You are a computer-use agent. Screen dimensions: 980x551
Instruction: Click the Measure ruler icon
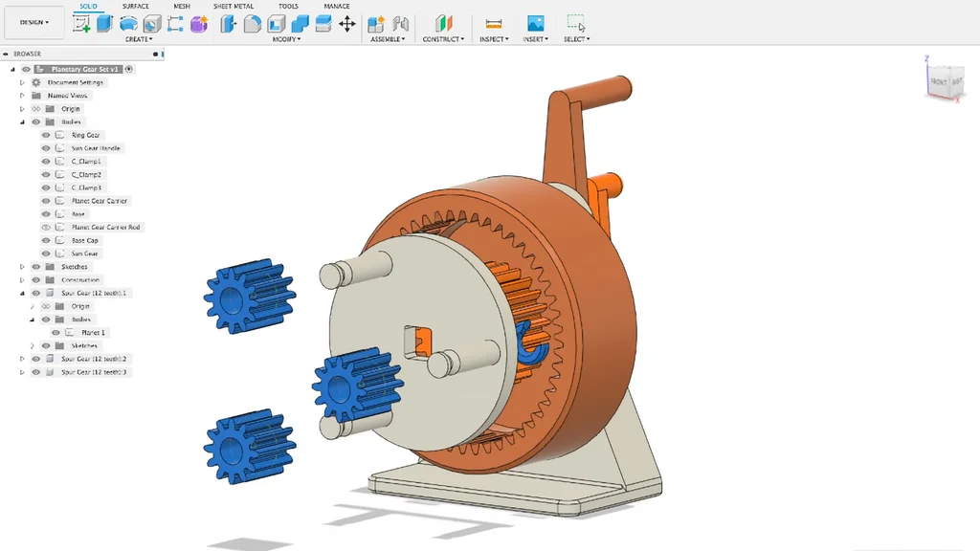pyautogui.click(x=493, y=24)
